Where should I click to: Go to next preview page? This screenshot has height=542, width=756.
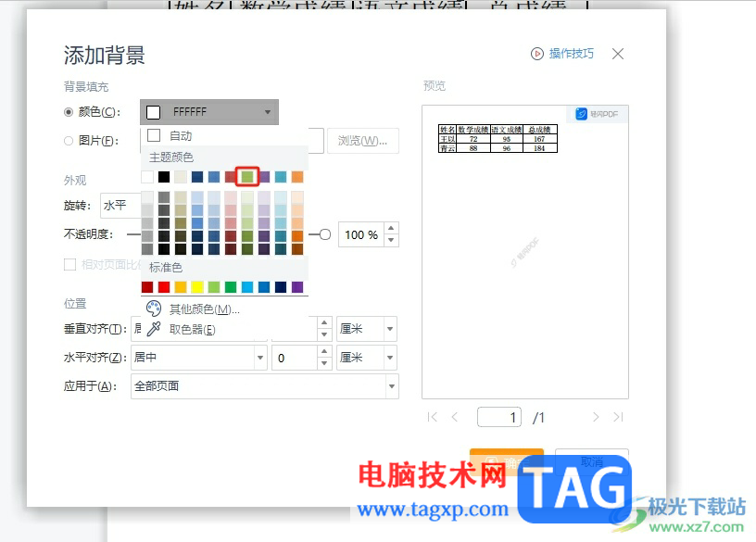(596, 417)
